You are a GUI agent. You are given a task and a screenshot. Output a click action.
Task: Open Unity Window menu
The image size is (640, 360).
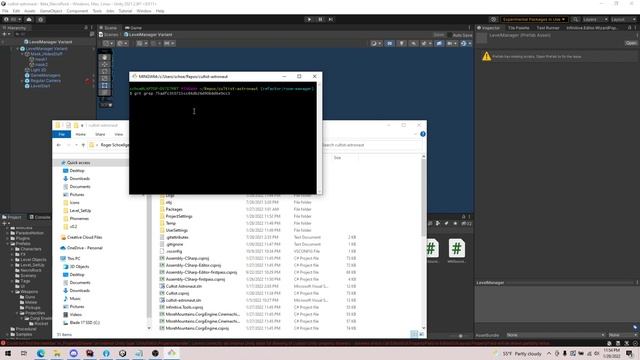(144, 11)
